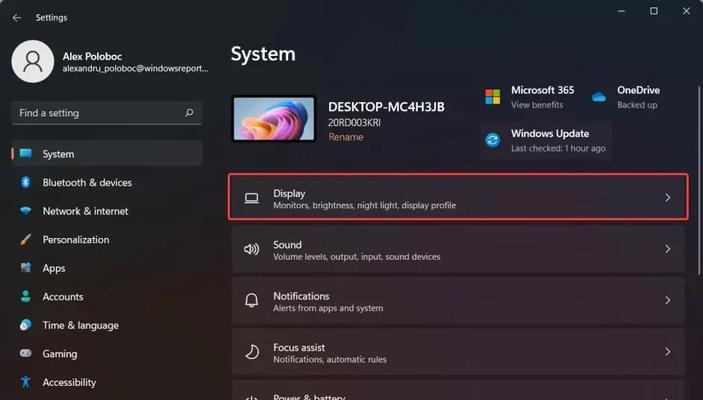Click the Focus assist moon icon

click(x=252, y=352)
